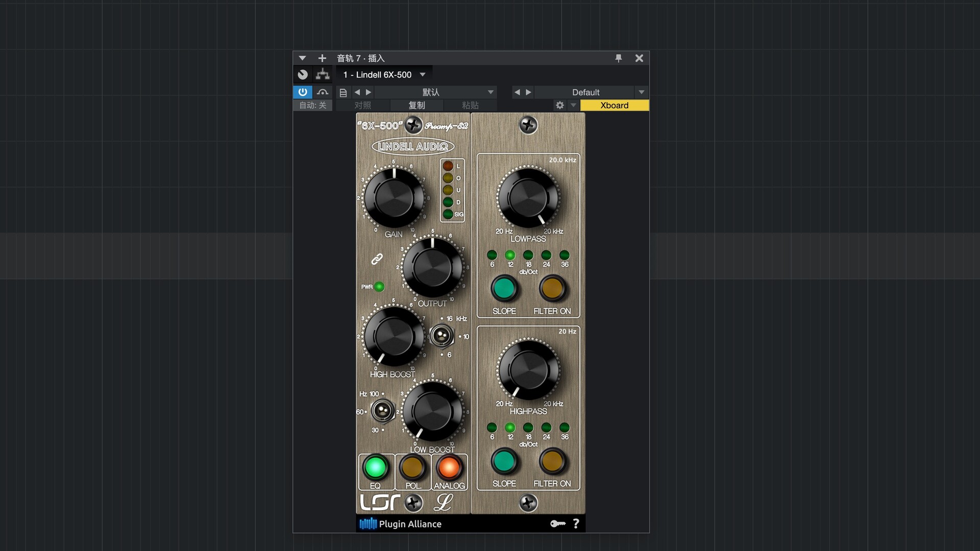The image size is (980, 551).
Task: Select next Default program arrow
Action: point(528,92)
